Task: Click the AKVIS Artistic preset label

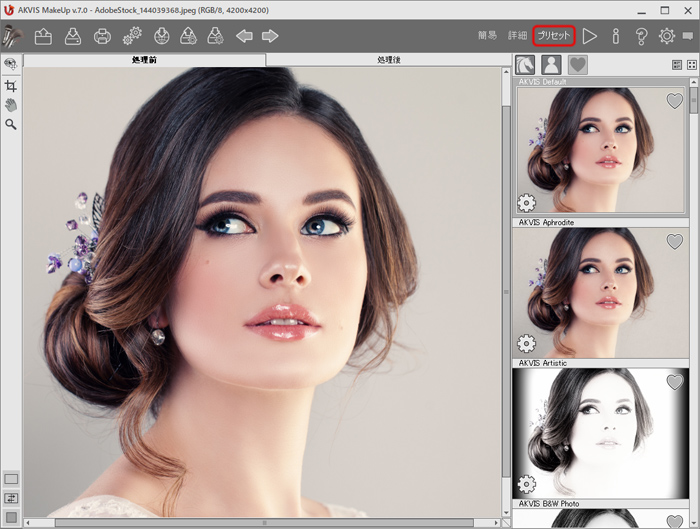Action: tap(542, 363)
